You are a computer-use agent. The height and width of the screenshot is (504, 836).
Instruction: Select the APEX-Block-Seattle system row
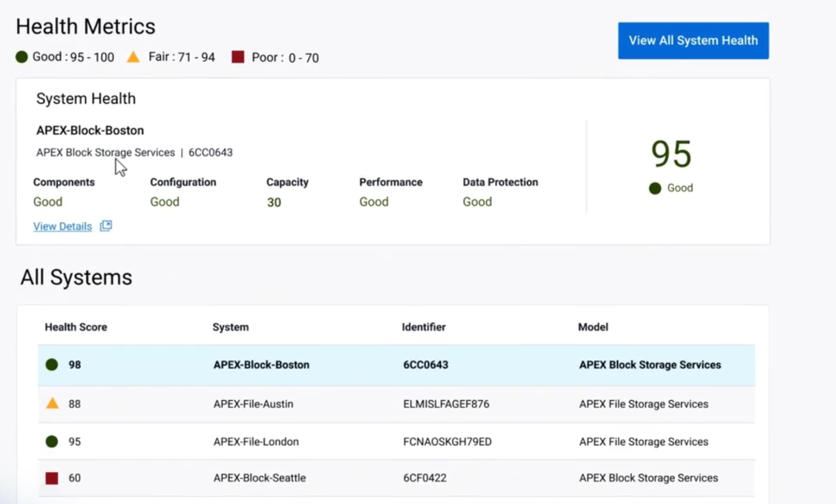396,478
